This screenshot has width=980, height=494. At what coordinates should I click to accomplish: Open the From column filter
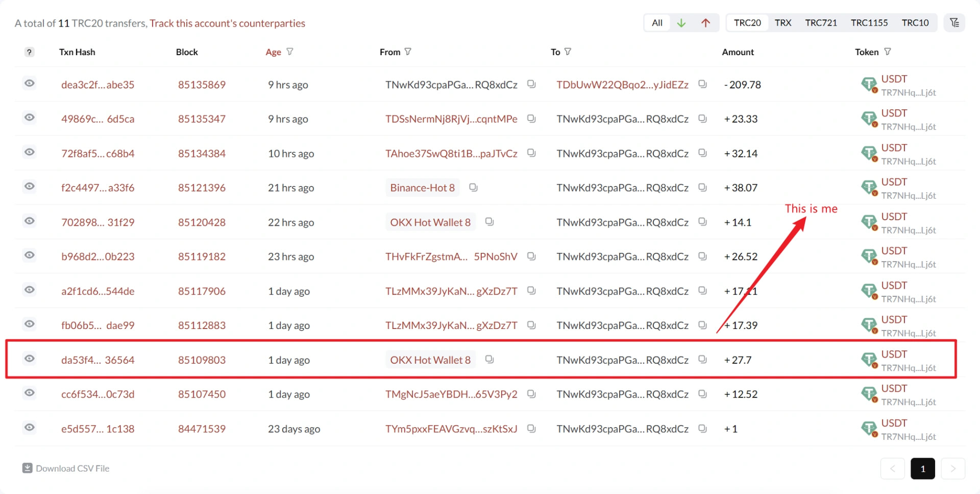click(x=408, y=52)
